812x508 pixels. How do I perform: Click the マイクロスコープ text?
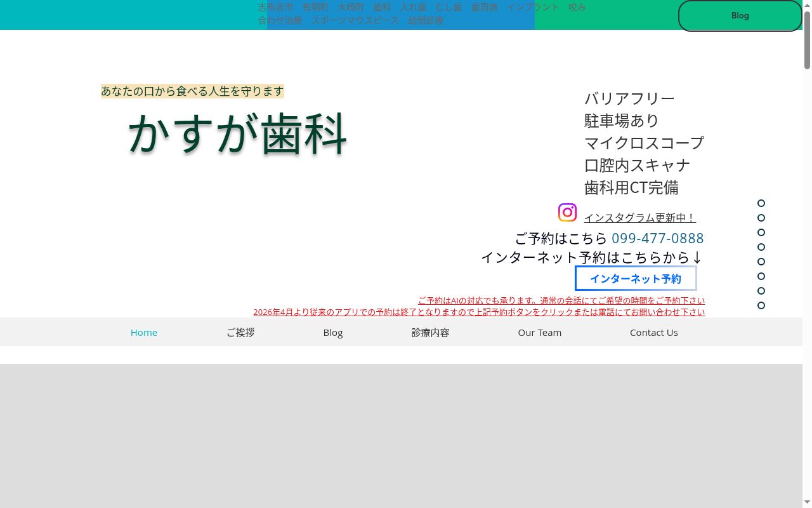pos(645,142)
